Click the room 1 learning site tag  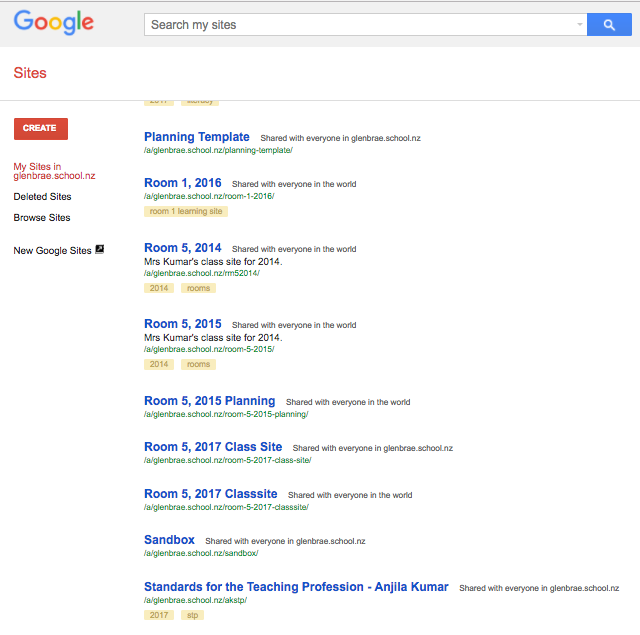(186, 212)
